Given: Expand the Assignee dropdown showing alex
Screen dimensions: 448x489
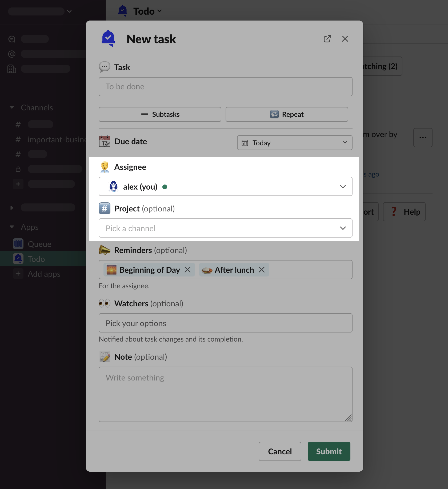Looking at the screenshot, I should click(225, 187).
